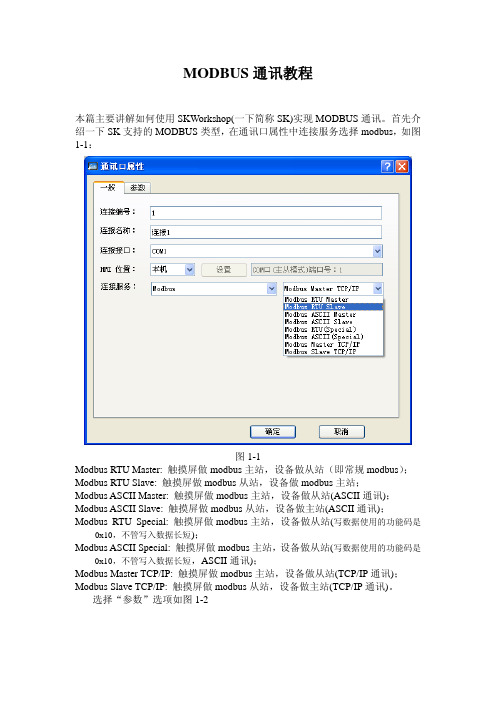496x702 pixels.
Task: Select Modbus ASCII Slave in the list
Action: (334, 322)
